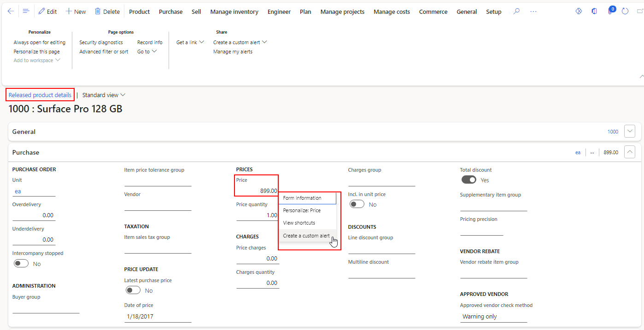
Task: Click 1000 summary in General header
Action: 613,132
